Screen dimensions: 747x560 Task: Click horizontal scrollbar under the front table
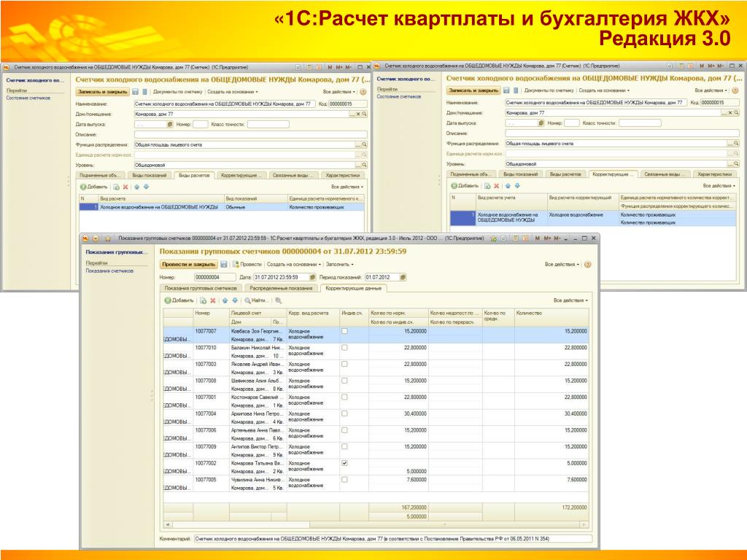(376, 524)
